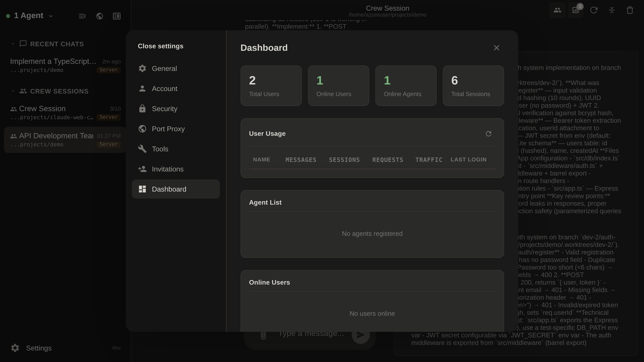644x362 pixels.
Task: Collapse the sidebar using the collapse icon
Action: click(x=82, y=16)
